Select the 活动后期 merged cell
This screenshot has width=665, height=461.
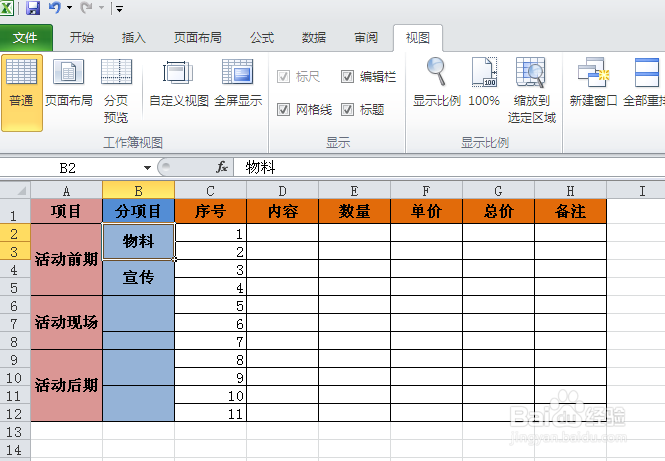point(66,385)
